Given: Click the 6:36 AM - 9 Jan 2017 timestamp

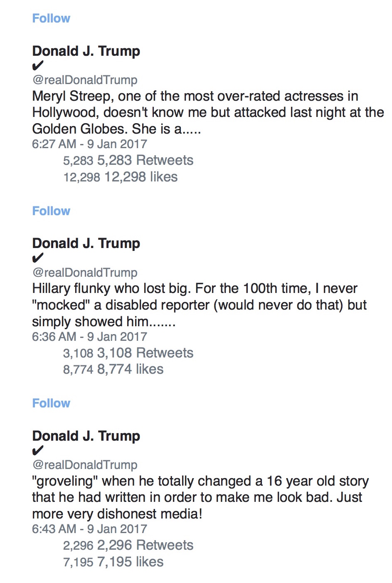Looking at the screenshot, I should [89, 337].
